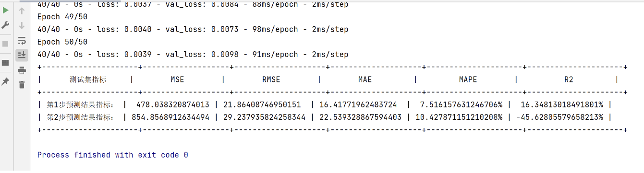Print console output using printer icon
Screen dimensions: 644x173
click(x=22, y=70)
